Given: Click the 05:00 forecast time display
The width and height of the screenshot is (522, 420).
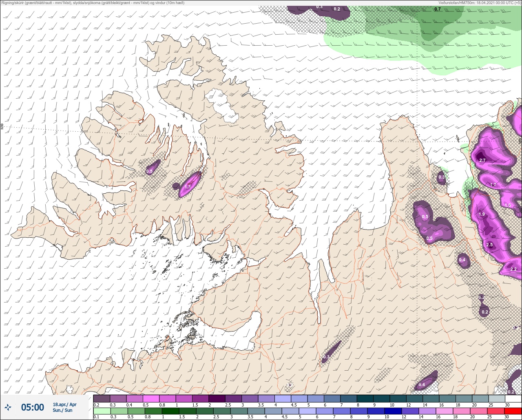Looking at the screenshot, I should coord(33,407).
